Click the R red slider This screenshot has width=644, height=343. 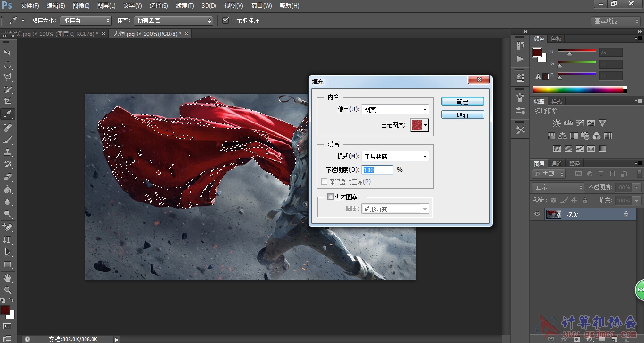pyautogui.click(x=577, y=50)
